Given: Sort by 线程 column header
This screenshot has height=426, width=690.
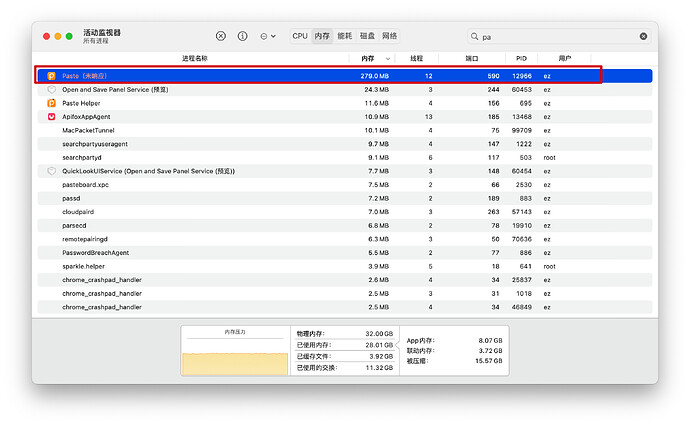Looking at the screenshot, I should (x=416, y=58).
